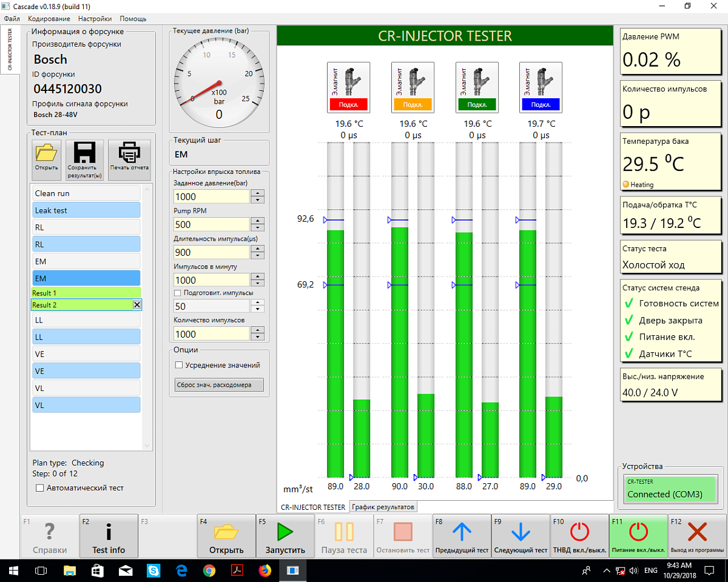Open Task View on taskbar

tap(41, 570)
